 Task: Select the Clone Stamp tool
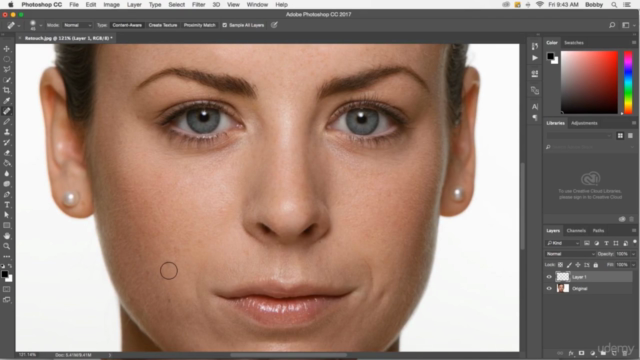[x=7, y=132]
